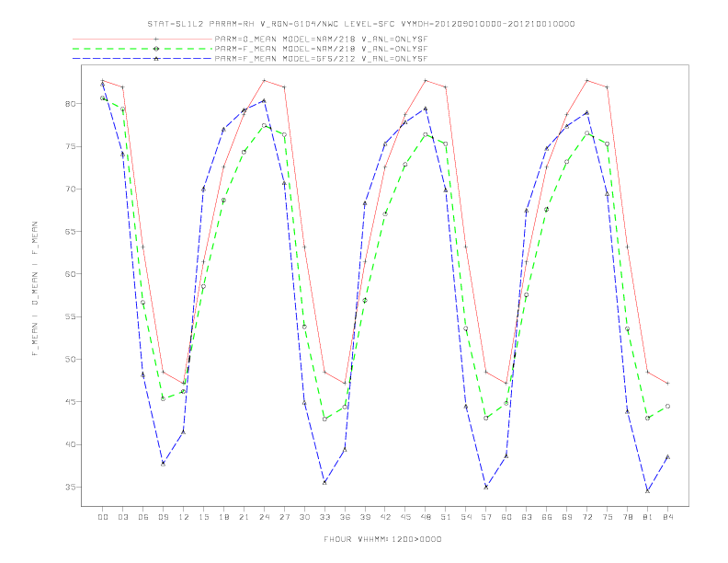Click the x-axis tick label 57

pyautogui.click(x=486, y=517)
